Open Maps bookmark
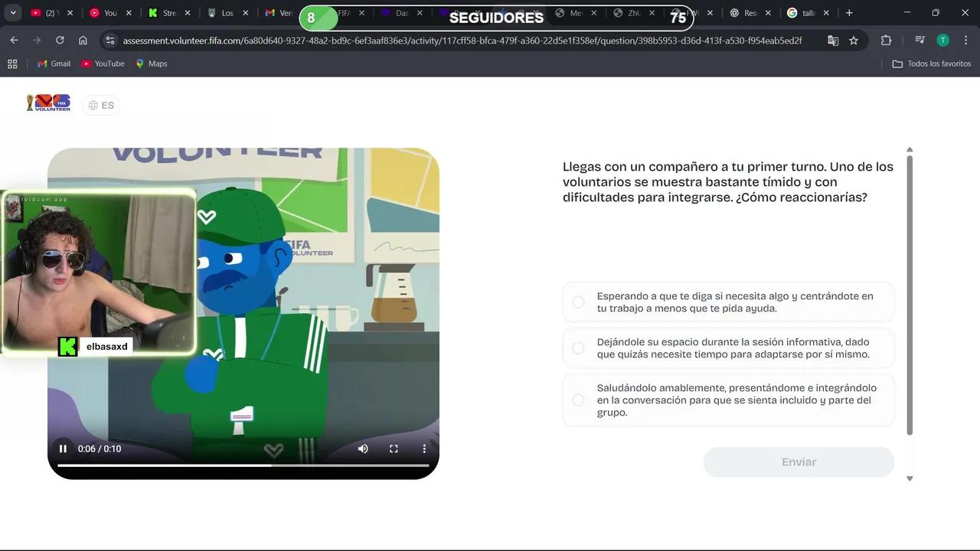The width and height of the screenshot is (980, 551). point(152,64)
